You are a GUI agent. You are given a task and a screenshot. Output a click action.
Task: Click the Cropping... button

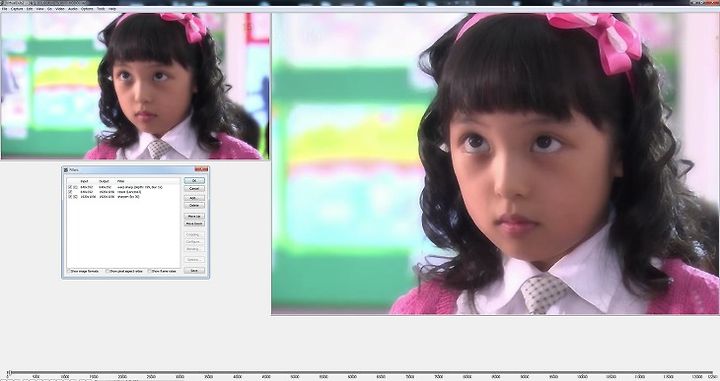194,235
